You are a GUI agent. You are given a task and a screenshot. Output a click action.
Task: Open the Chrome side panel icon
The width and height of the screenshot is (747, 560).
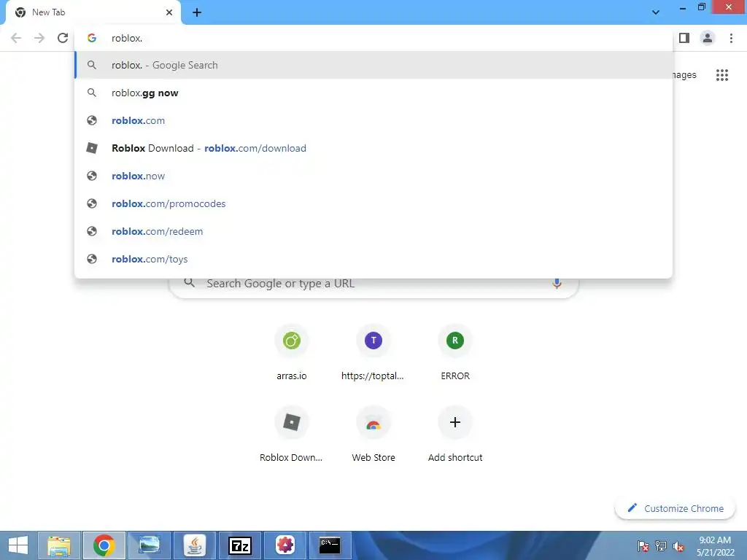[x=684, y=38]
